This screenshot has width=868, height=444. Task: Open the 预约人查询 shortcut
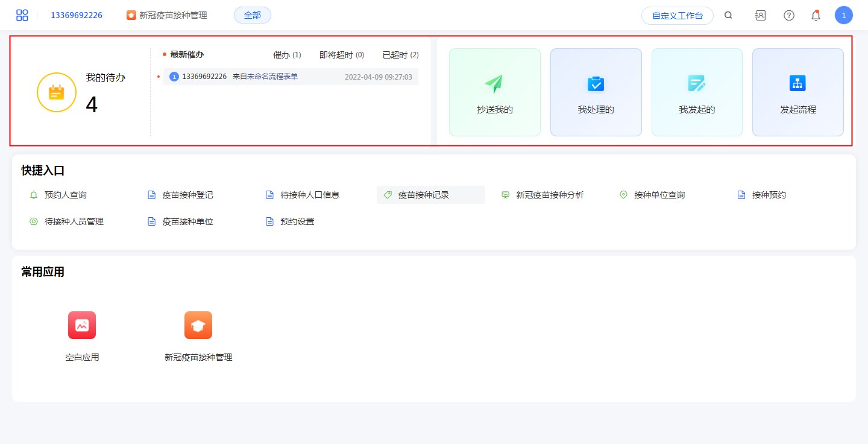(x=65, y=195)
